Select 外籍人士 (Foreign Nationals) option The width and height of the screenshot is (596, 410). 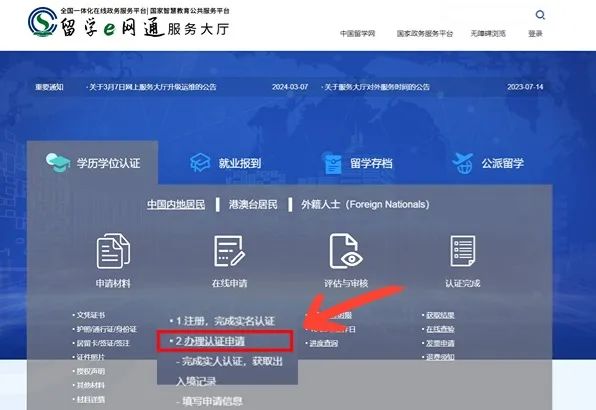(365, 204)
